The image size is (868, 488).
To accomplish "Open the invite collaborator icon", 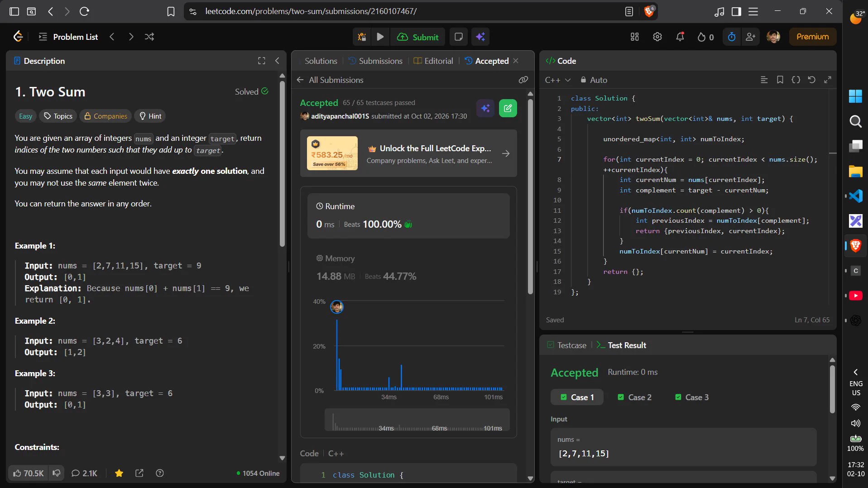I will click(x=751, y=37).
